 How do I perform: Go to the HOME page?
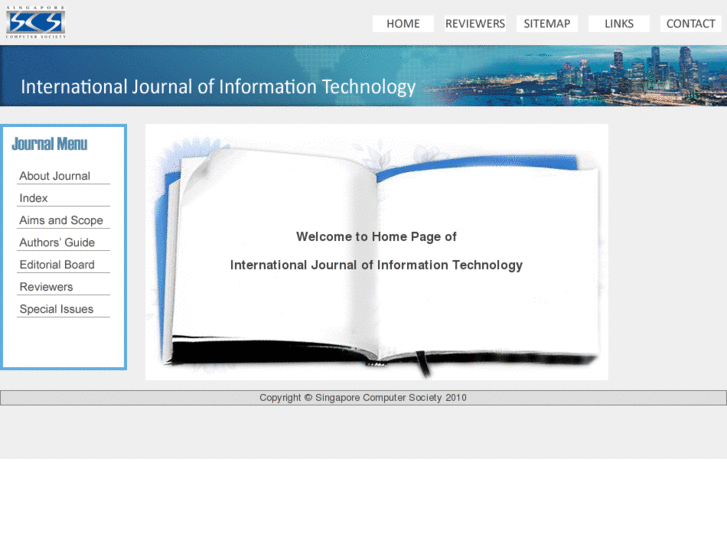[x=403, y=24]
